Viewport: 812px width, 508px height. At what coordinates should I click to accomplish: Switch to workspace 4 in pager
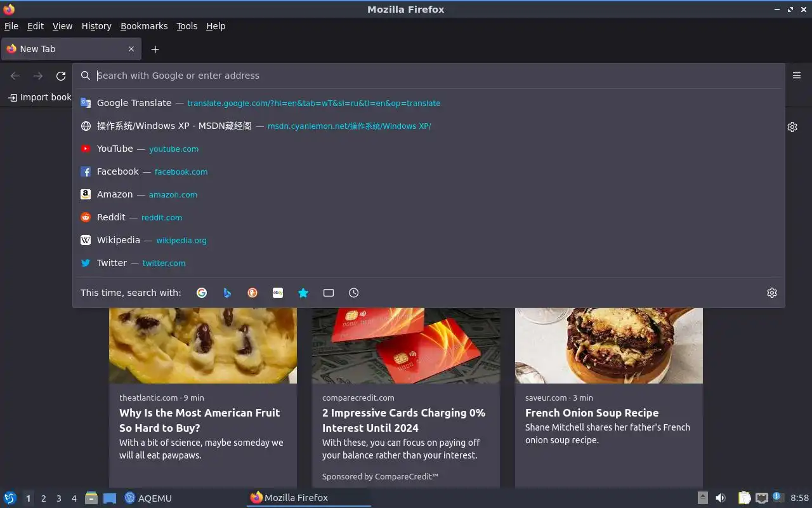[74, 498]
